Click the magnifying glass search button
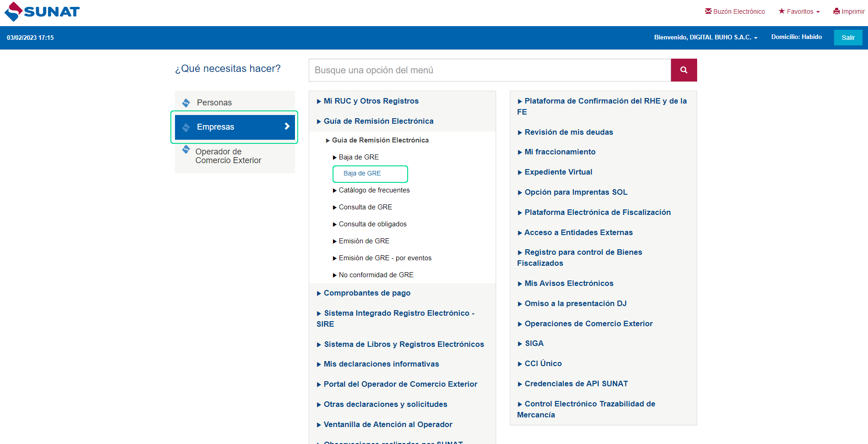 click(x=683, y=70)
